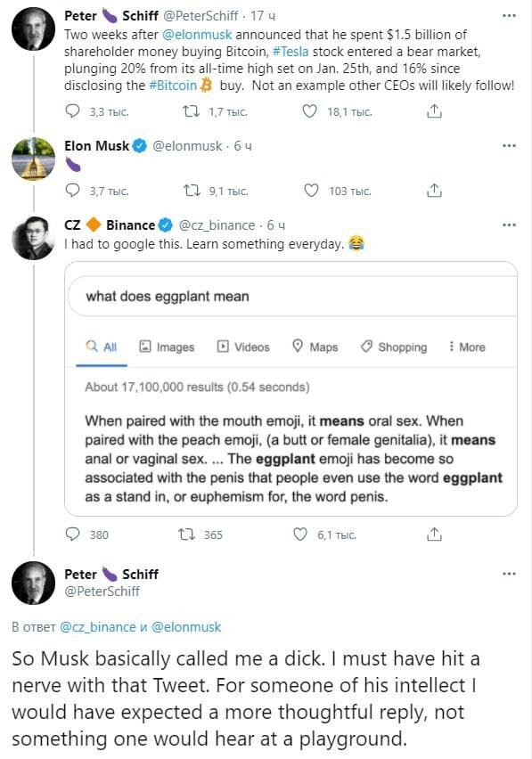Image resolution: width=532 pixels, height=759 pixels.
Task: Click the share icon on CZ Binance's tweet
Action: point(434,534)
